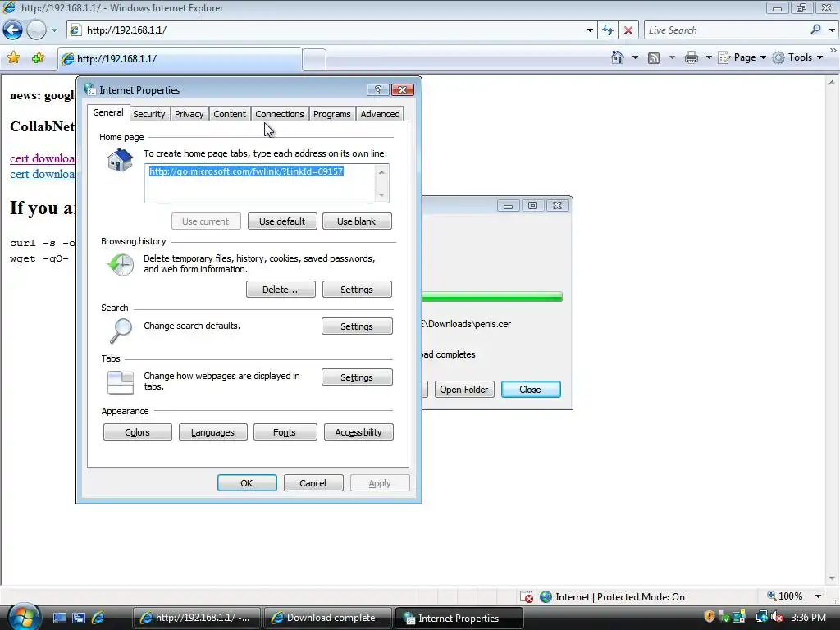
Task: Click Show Desktop quick launch icon
Action: coord(59,619)
